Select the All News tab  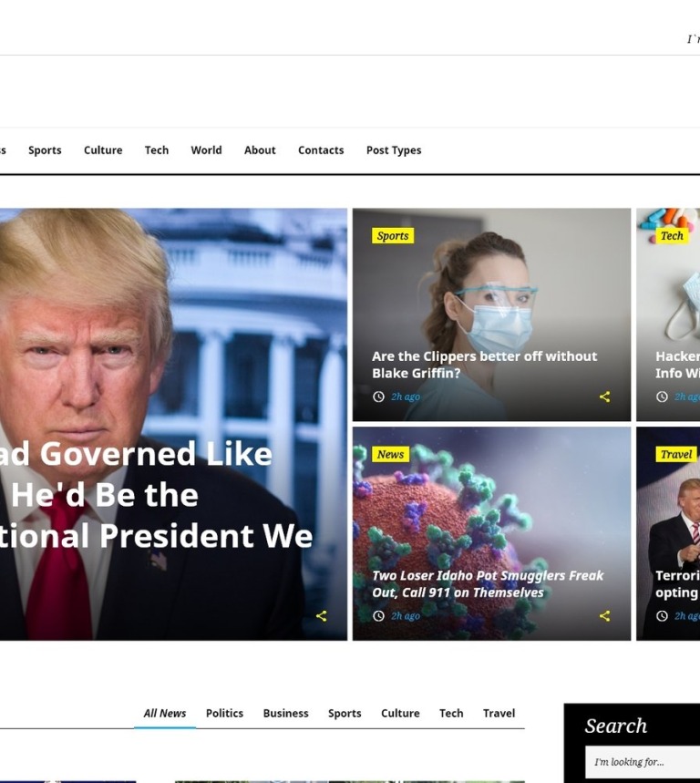coord(165,713)
